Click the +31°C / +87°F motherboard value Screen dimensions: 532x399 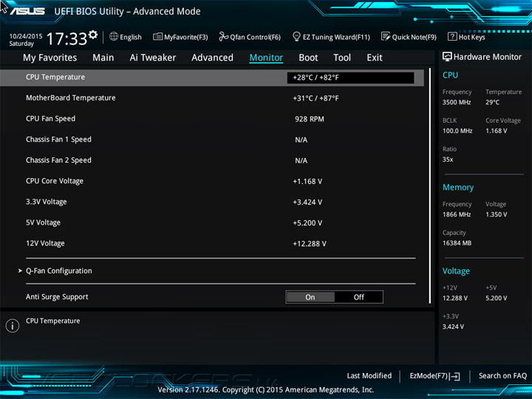coord(316,98)
